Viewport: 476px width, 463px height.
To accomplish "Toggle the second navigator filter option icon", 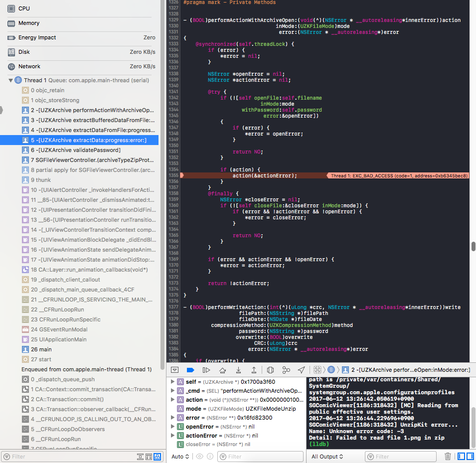I will 149,457.
